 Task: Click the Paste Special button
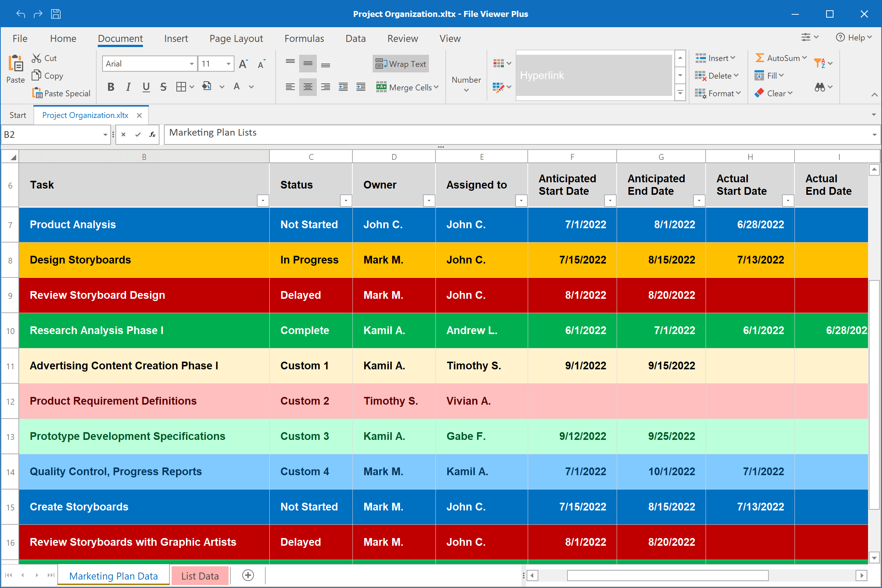coord(61,93)
